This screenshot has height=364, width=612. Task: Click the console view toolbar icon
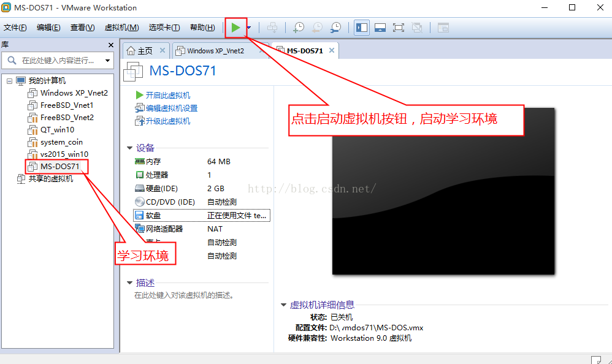click(443, 28)
